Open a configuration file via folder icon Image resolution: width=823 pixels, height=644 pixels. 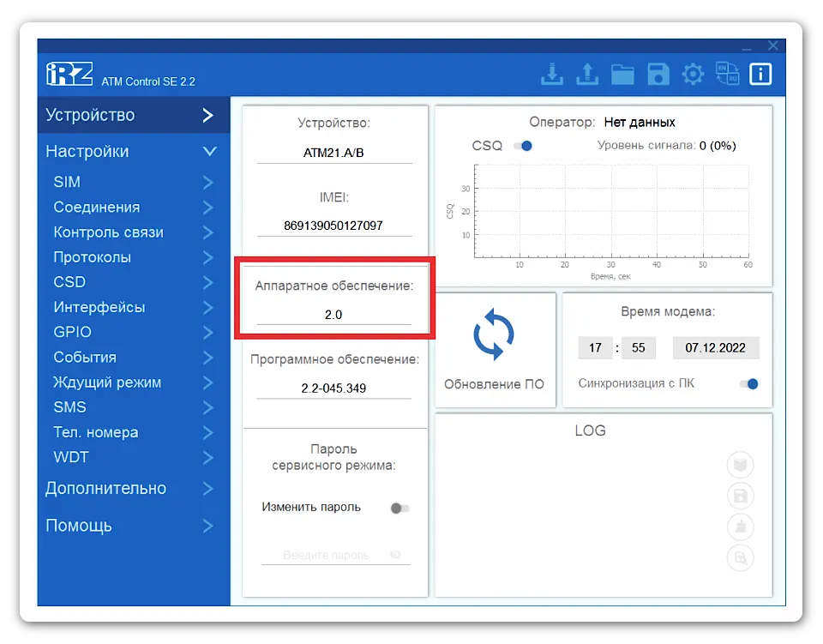622,75
